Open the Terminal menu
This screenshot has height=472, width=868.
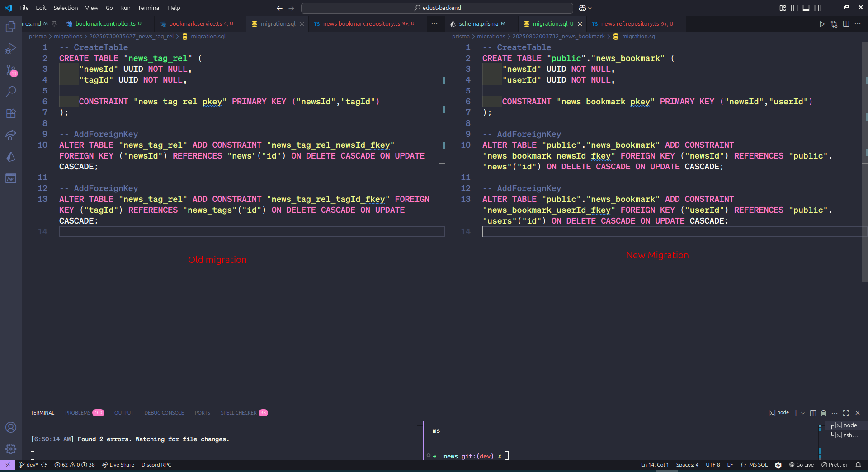pyautogui.click(x=149, y=8)
